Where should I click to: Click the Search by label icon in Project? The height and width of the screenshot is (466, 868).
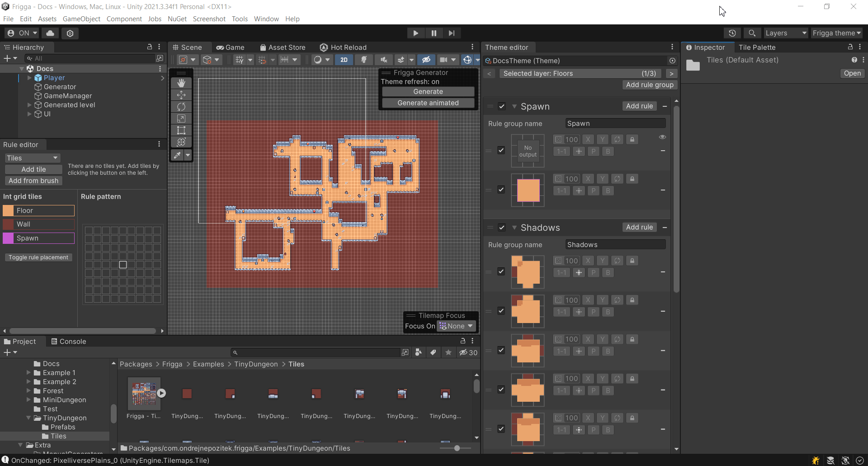[x=433, y=352]
